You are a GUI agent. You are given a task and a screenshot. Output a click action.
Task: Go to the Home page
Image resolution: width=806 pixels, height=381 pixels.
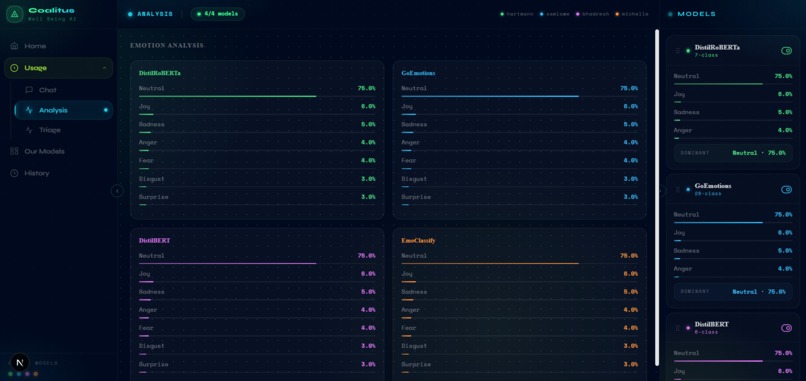click(x=58, y=46)
